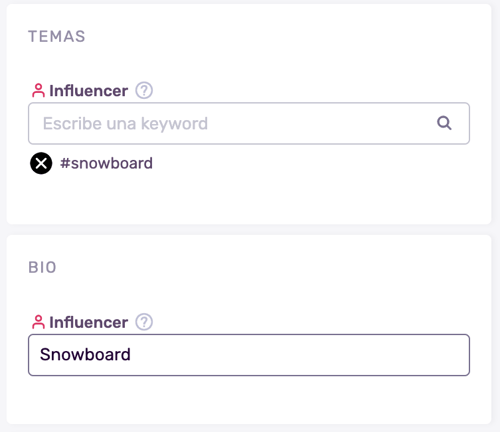Click the TEMAS section heading

point(57,36)
